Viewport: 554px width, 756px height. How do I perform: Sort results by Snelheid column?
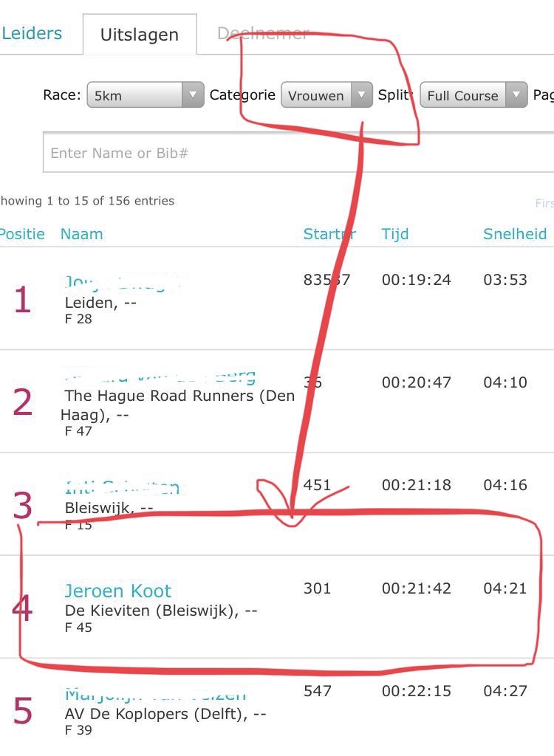coord(515,234)
